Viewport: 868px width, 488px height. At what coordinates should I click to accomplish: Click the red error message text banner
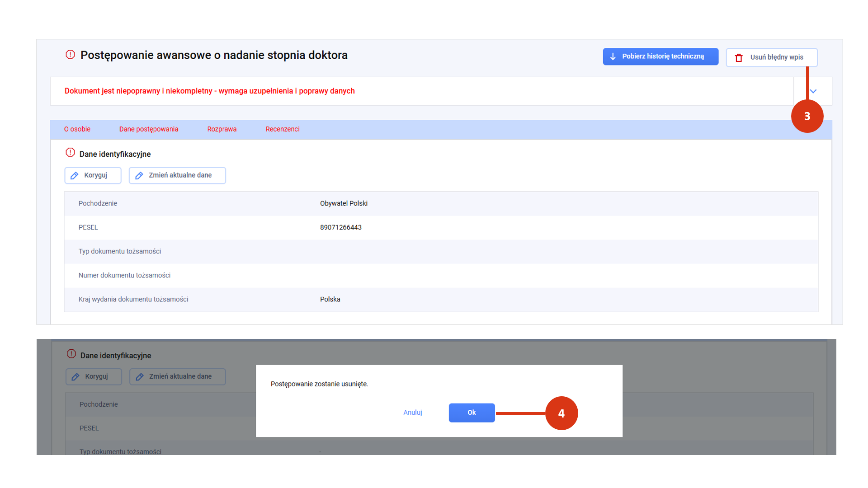point(209,91)
